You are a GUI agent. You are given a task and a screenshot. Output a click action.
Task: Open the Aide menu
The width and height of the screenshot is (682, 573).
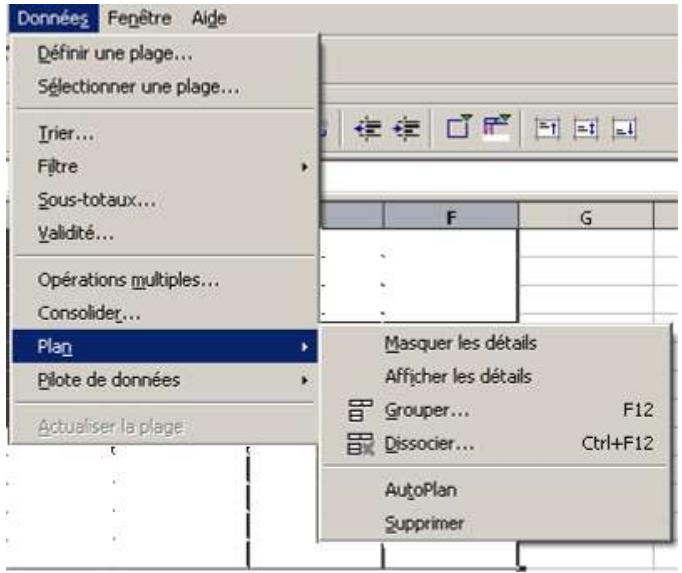click(x=209, y=19)
